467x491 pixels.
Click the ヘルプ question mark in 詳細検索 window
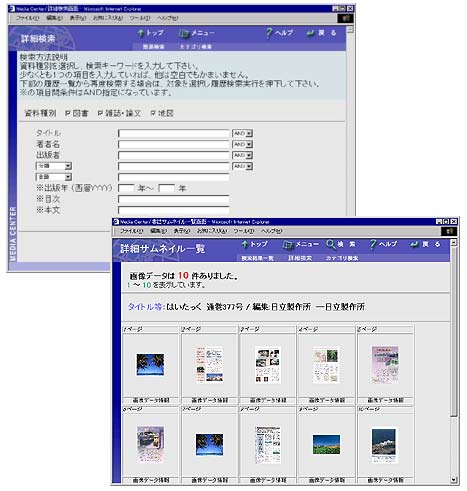click(x=269, y=33)
